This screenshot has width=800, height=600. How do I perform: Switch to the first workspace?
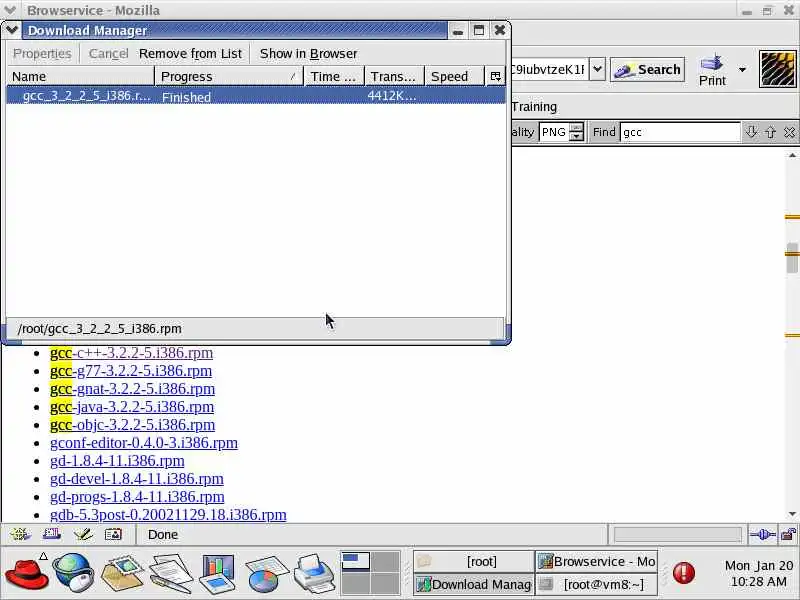coord(355,560)
